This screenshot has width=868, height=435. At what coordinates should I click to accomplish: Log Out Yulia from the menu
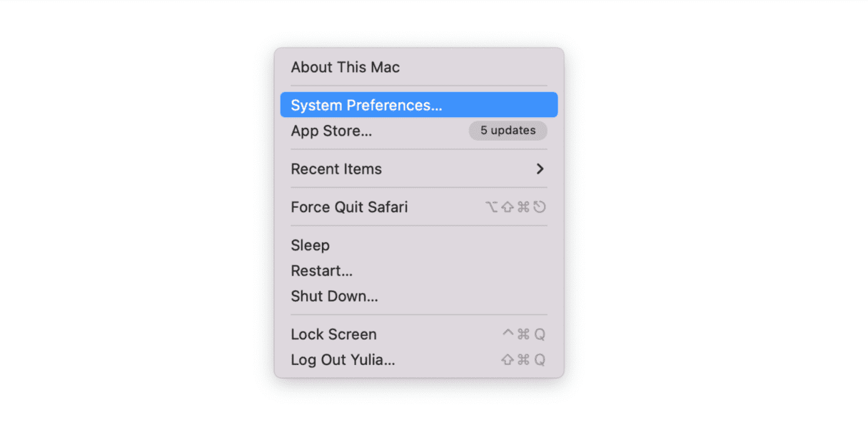pos(343,360)
